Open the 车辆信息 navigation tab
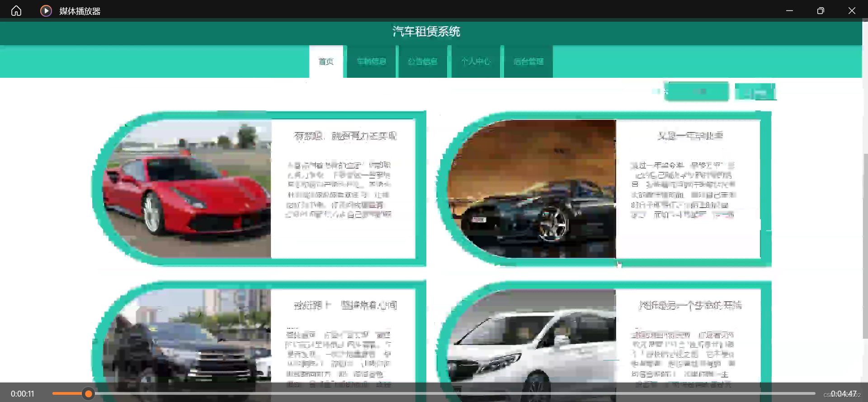The height and width of the screenshot is (402, 868). point(371,61)
